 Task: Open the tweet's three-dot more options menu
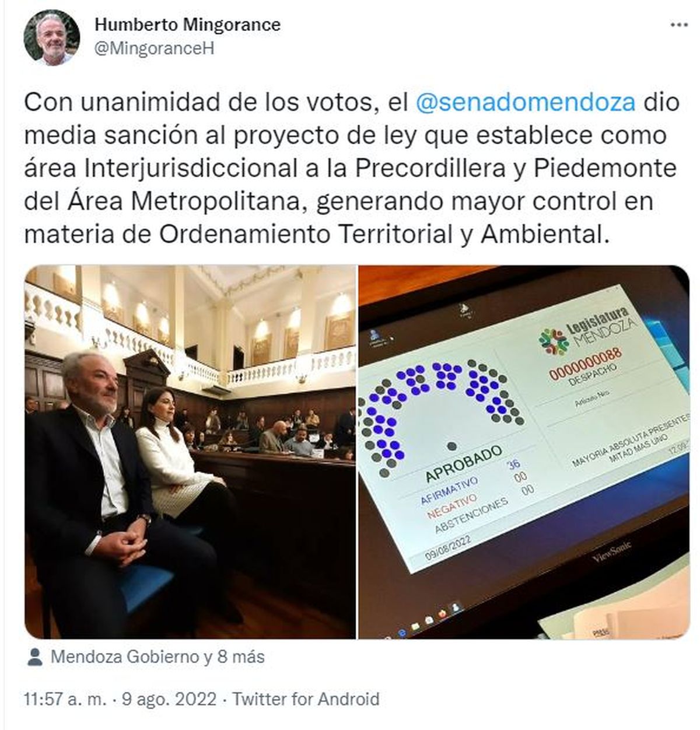pos(678,26)
